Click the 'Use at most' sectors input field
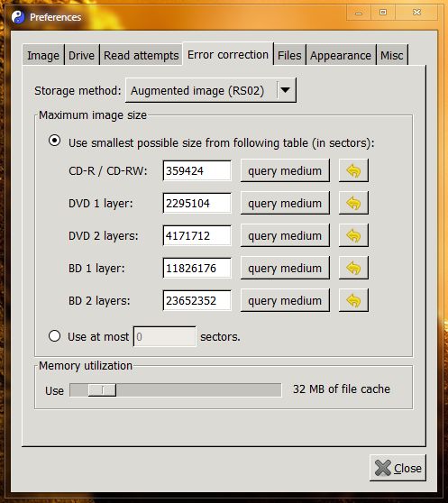 click(165, 336)
